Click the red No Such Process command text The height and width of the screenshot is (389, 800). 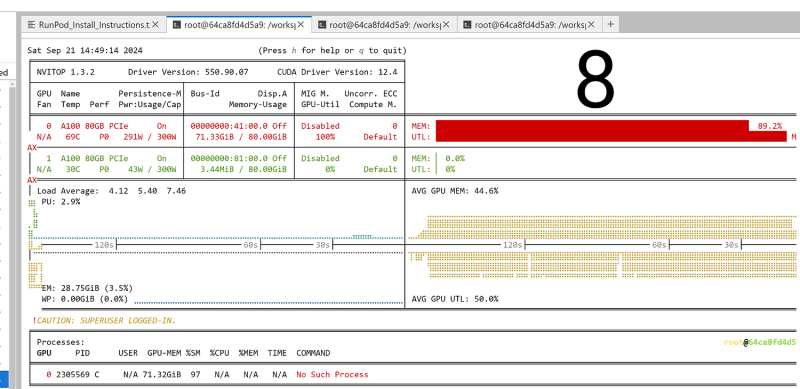332,374
